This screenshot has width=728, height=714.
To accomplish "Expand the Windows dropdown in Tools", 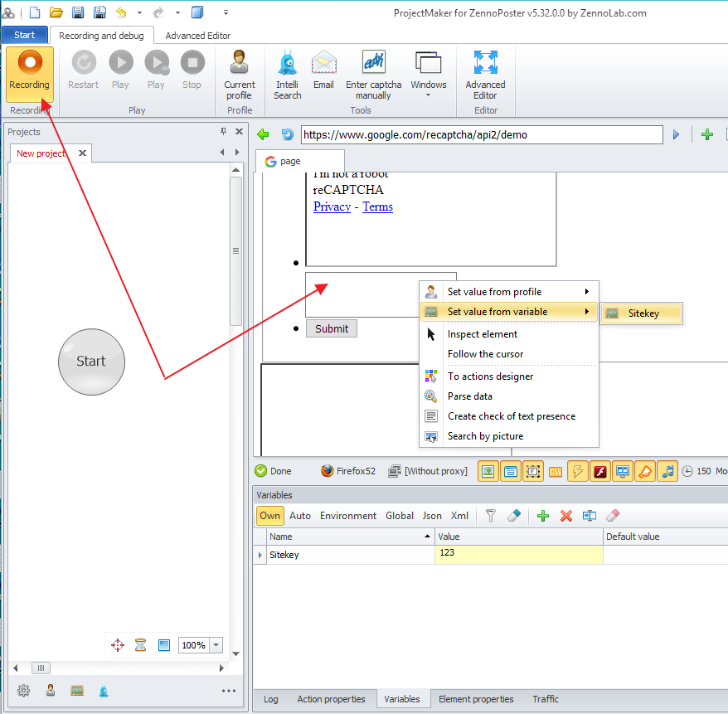I will (429, 95).
